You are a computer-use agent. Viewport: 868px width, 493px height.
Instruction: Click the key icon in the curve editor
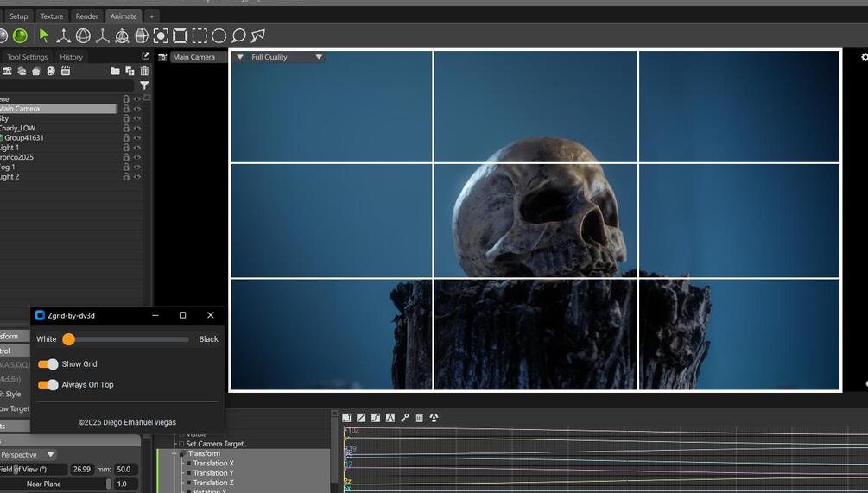tap(405, 418)
